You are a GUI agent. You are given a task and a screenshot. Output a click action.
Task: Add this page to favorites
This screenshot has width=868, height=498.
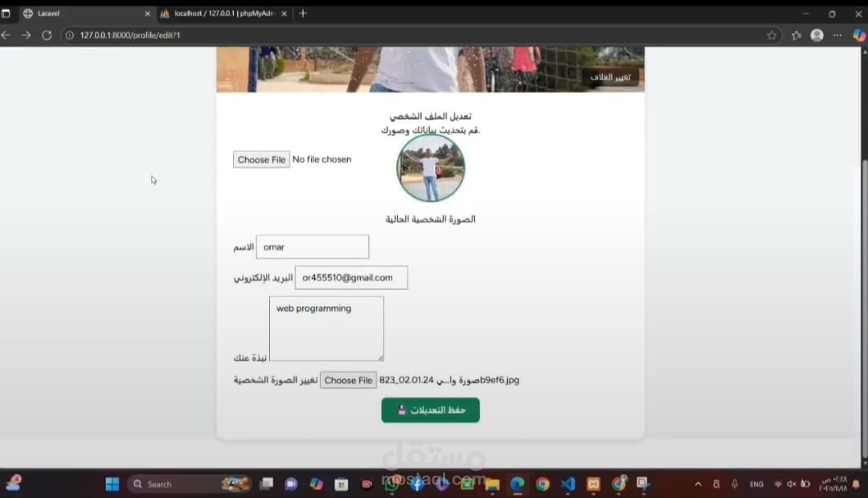click(772, 35)
